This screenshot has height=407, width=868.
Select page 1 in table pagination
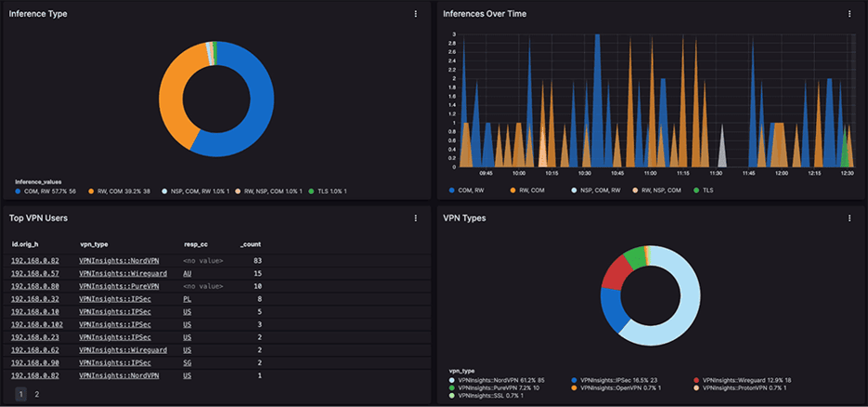[x=19, y=394]
